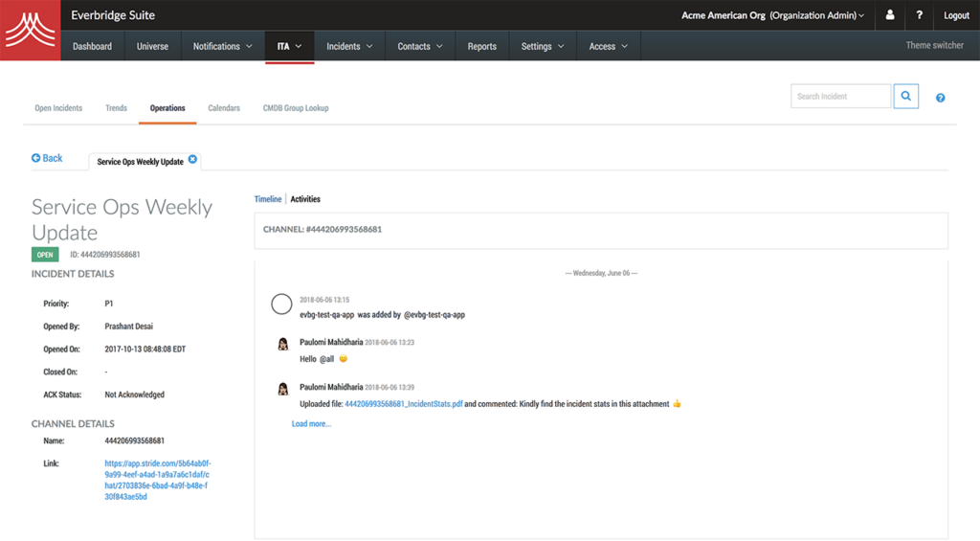The image size is (980, 541).
Task: Click the OPEN status badge
Action: tap(45, 255)
